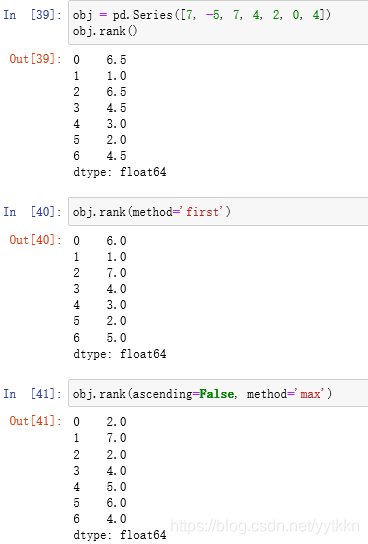368x544 pixels.
Task: Click the 'In [41]:' prompt label
Action: click(33, 394)
